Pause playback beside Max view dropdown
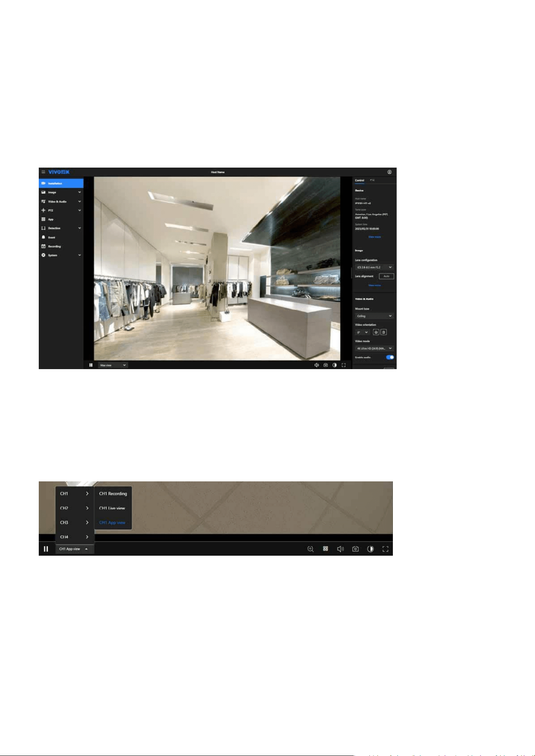This screenshot has height=756, width=535. click(x=91, y=365)
